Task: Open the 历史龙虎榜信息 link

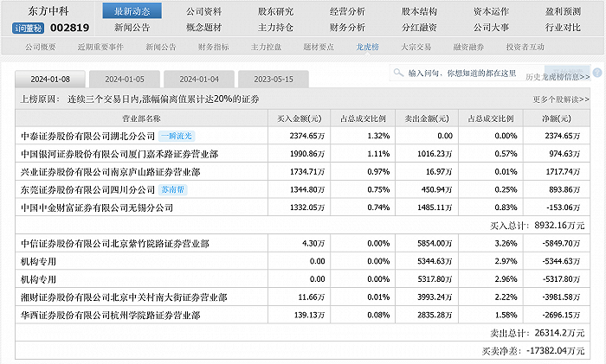Action: click(x=557, y=77)
